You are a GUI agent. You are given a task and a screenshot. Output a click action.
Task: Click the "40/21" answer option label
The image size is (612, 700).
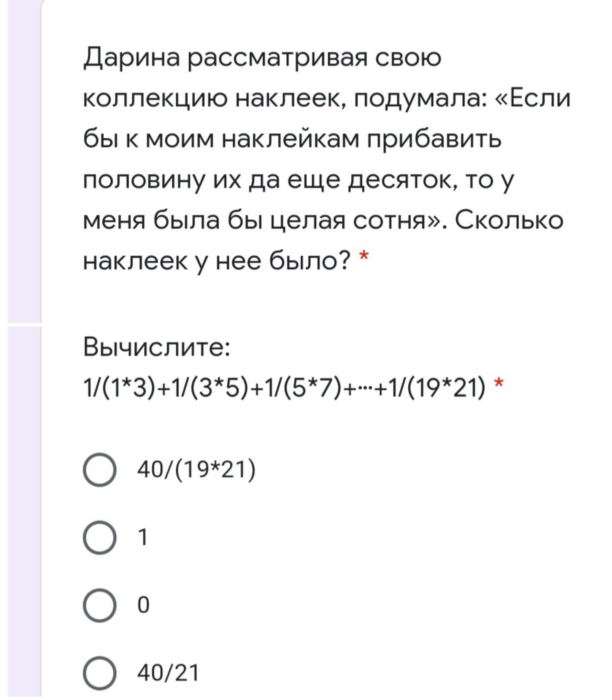[x=168, y=673]
